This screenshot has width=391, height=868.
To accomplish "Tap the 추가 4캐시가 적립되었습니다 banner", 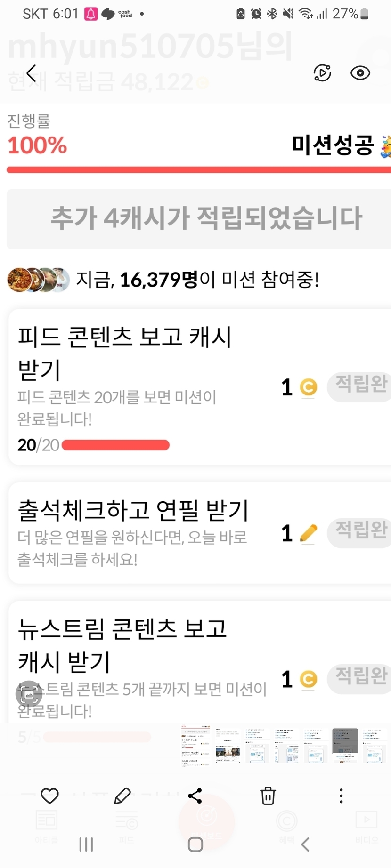I will tap(199, 219).
